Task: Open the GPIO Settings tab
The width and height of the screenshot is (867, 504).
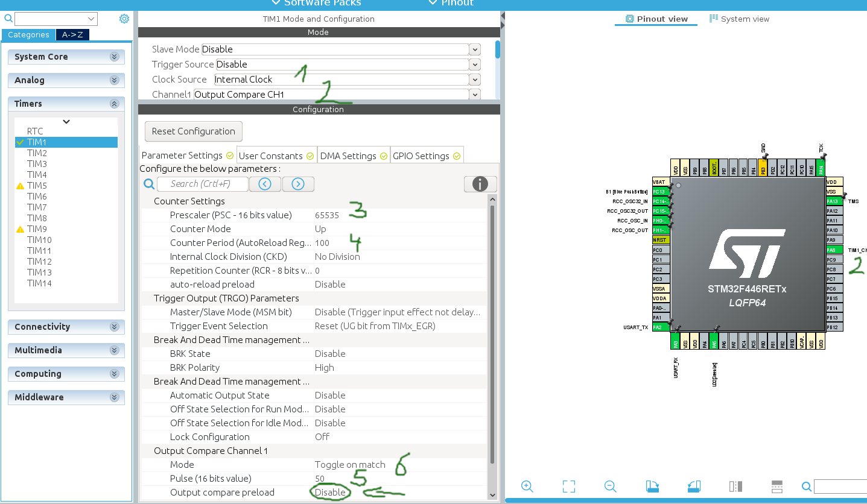Action: pyautogui.click(x=427, y=156)
